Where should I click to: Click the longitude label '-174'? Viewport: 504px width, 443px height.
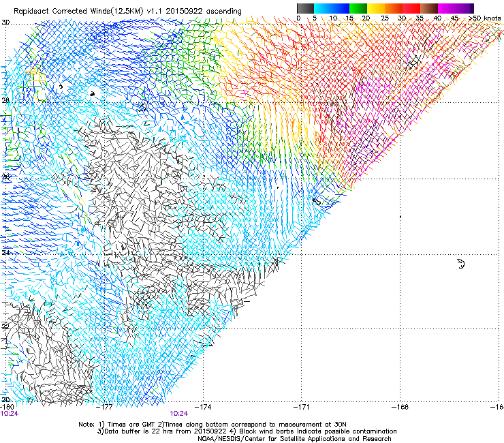pyautogui.click(x=203, y=407)
